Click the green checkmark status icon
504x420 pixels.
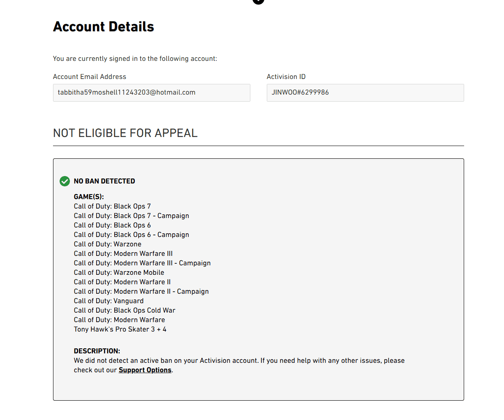click(65, 181)
